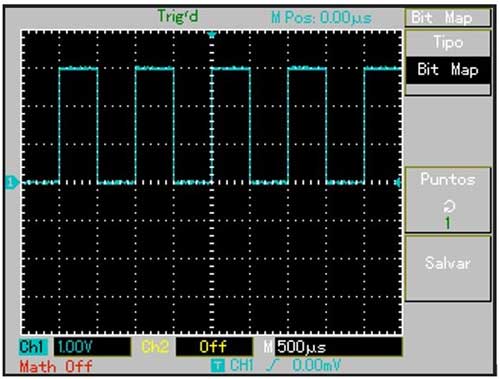The height and width of the screenshot is (379, 500).
Task: Click the channel 1 ground level marker
Action: (11, 182)
